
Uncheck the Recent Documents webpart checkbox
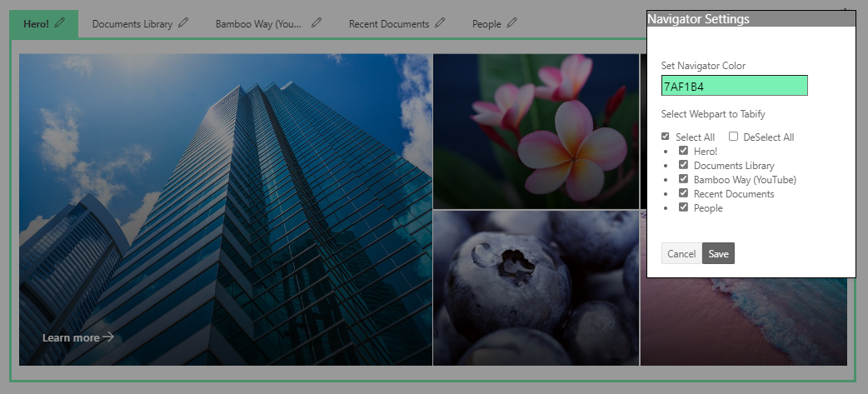pos(683,193)
